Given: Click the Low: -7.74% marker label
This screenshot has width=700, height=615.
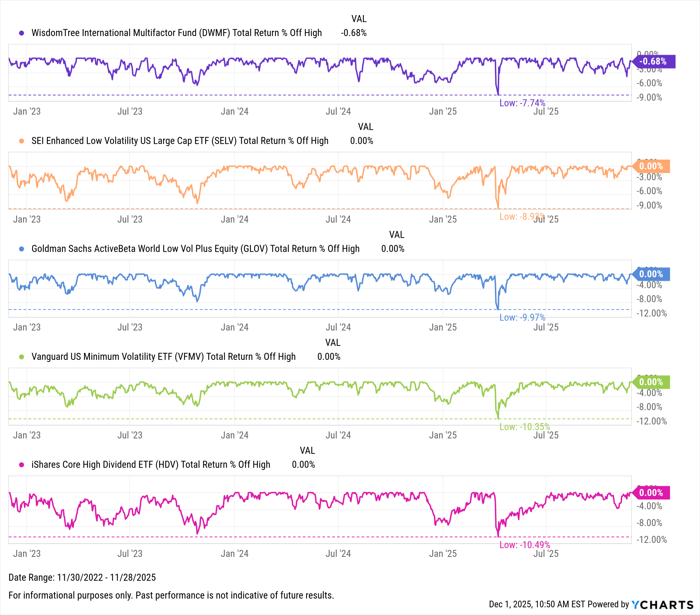Looking at the screenshot, I should click(522, 103).
